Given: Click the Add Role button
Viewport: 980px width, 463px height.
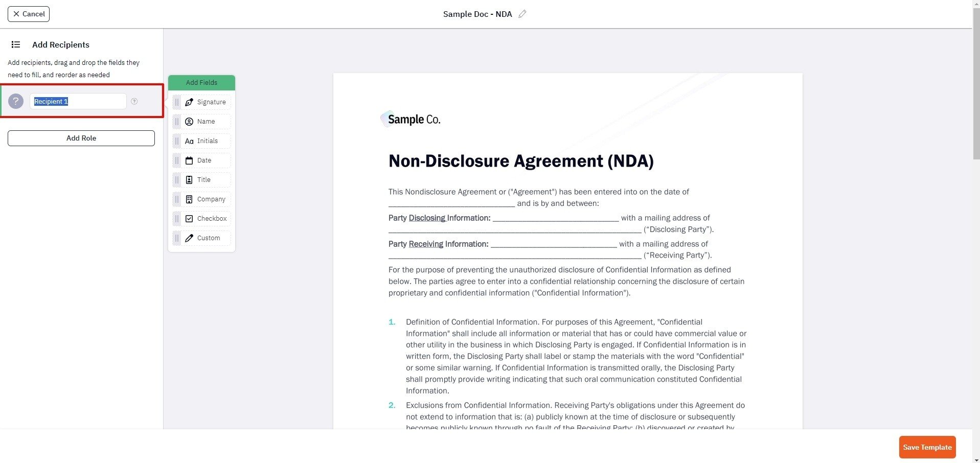Looking at the screenshot, I should (81, 138).
